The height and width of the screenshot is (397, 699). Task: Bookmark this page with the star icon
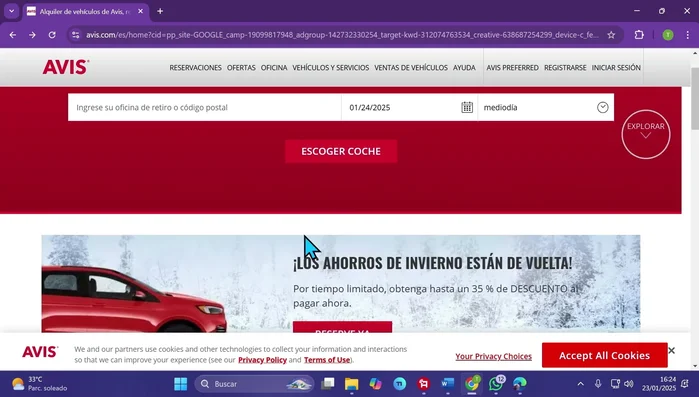611,35
